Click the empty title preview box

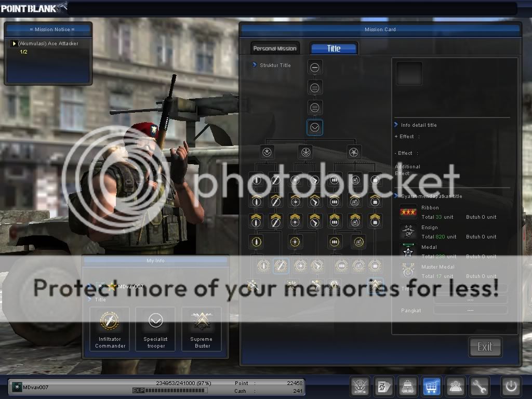(x=409, y=73)
